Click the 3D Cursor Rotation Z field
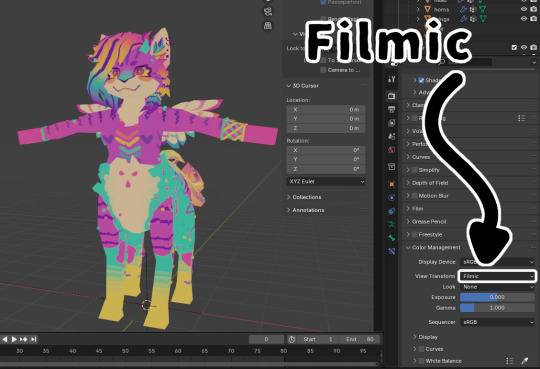 click(x=326, y=169)
